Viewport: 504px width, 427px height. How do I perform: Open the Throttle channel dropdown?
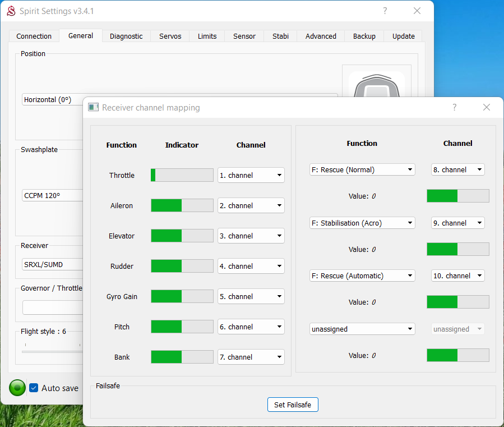[251, 175]
